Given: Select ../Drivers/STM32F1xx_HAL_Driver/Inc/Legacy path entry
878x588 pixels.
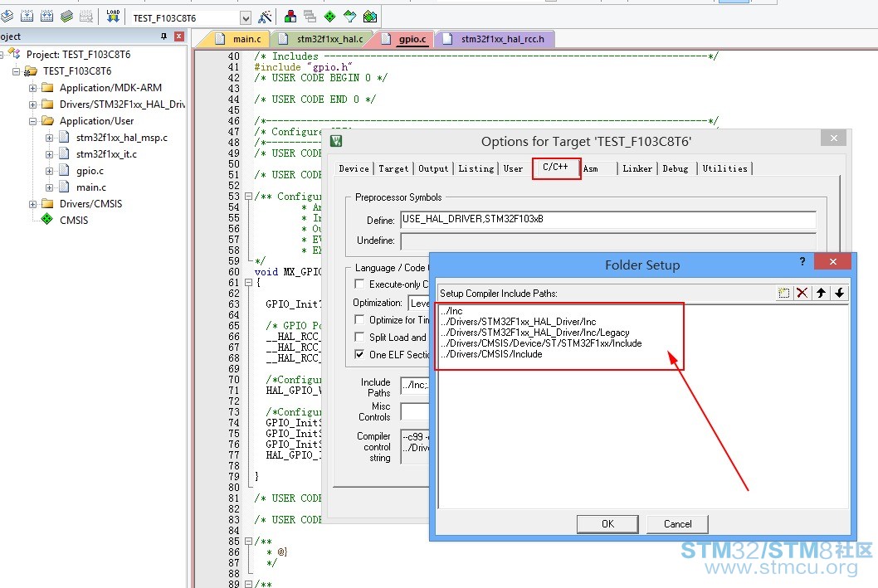Looking at the screenshot, I should click(535, 333).
